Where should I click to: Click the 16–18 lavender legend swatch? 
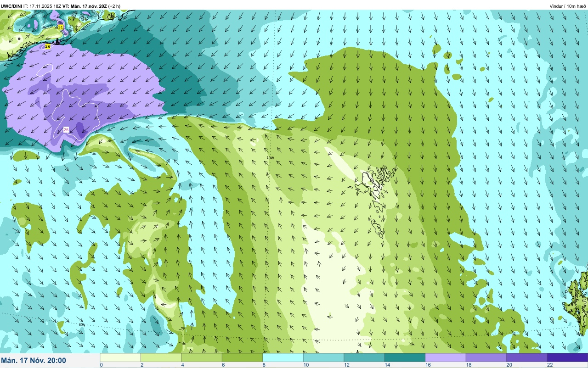(446, 357)
